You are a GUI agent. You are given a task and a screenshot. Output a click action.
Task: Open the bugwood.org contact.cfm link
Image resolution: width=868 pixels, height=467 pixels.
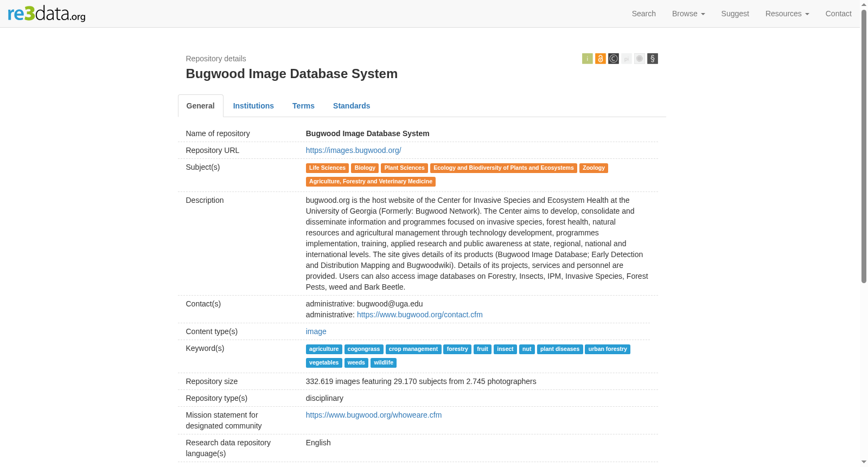[x=420, y=315]
